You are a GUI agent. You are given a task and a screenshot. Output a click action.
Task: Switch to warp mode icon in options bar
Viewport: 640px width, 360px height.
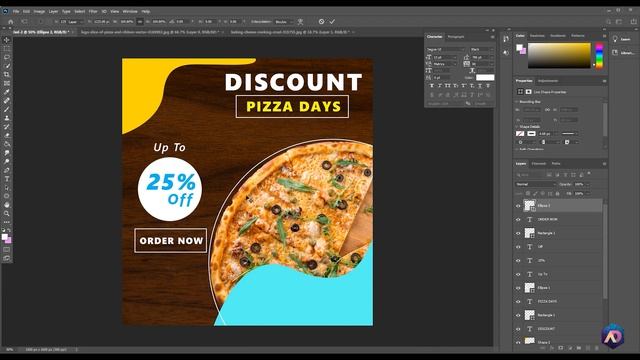coord(300,22)
